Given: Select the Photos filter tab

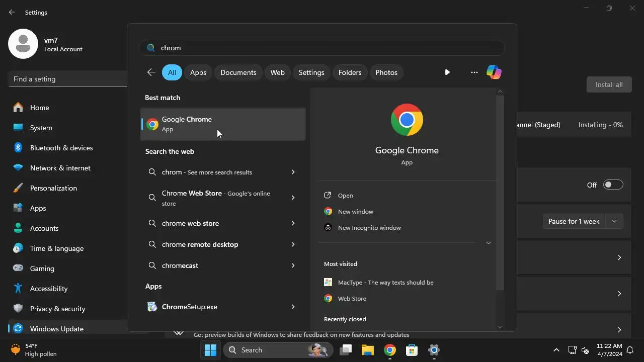Looking at the screenshot, I should [x=386, y=72].
